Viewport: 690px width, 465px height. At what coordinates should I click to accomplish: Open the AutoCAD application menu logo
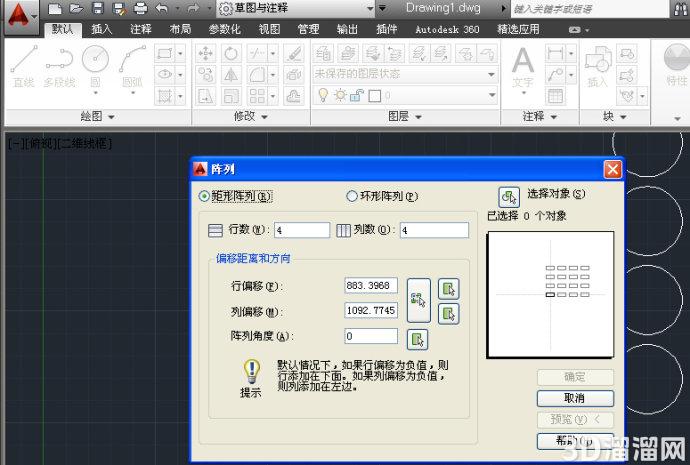(x=19, y=16)
